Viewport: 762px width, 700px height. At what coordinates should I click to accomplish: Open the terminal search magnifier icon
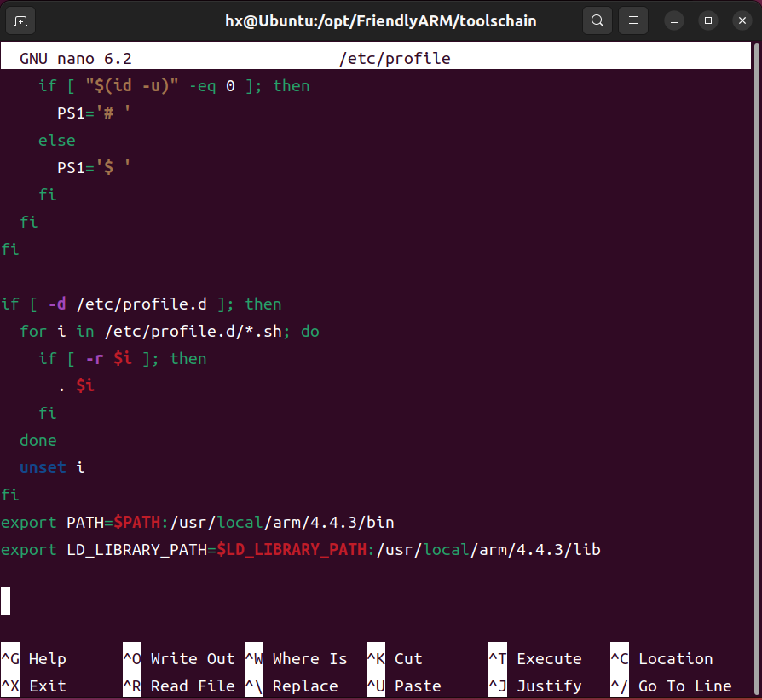597,20
